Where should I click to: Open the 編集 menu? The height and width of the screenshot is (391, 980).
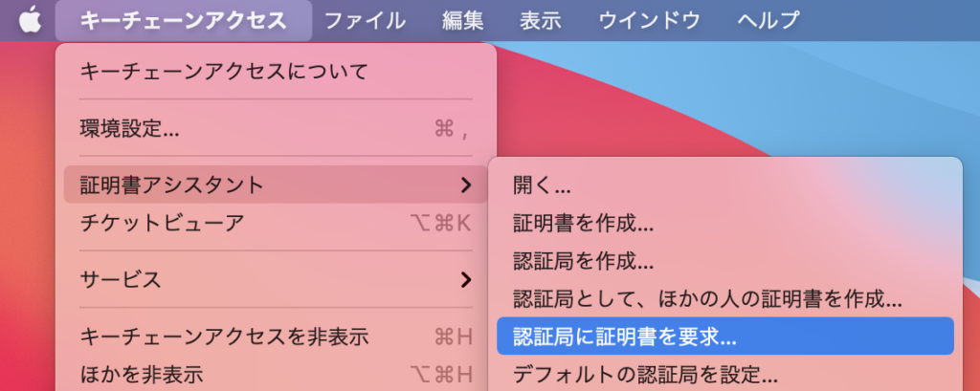[462, 19]
